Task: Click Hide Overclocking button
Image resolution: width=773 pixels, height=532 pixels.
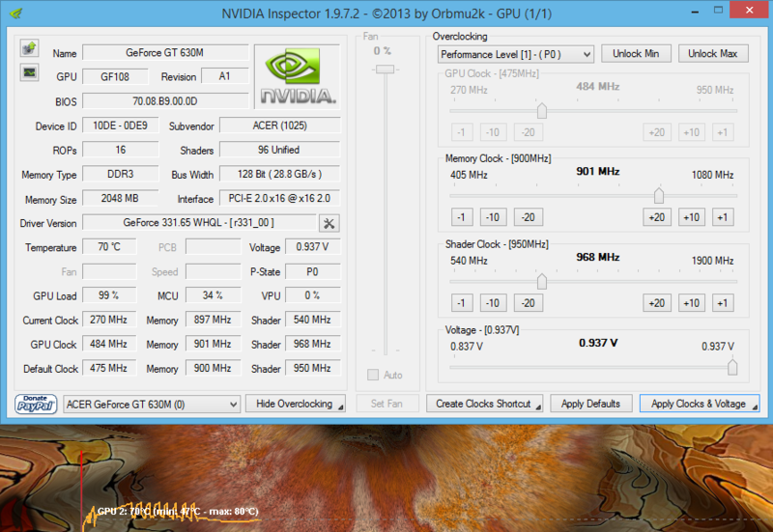Action: pos(296,404)
